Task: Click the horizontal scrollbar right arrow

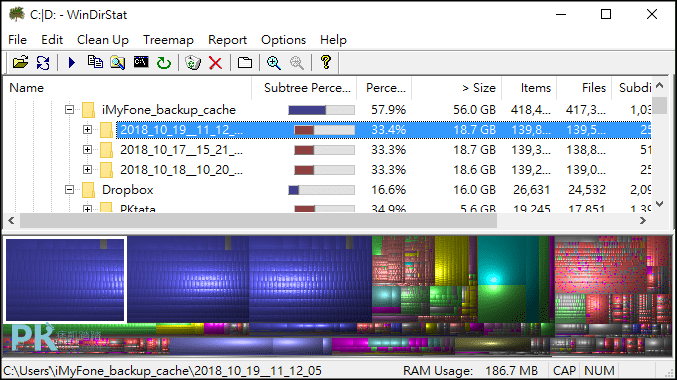Action: 643,221
